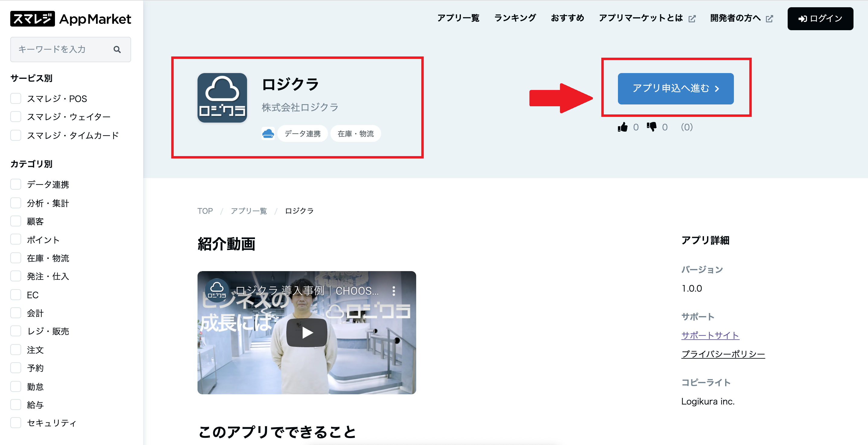The image size is (868, 445).
Task: Play the ロジクラ introduction video
Action: (306, 332)
